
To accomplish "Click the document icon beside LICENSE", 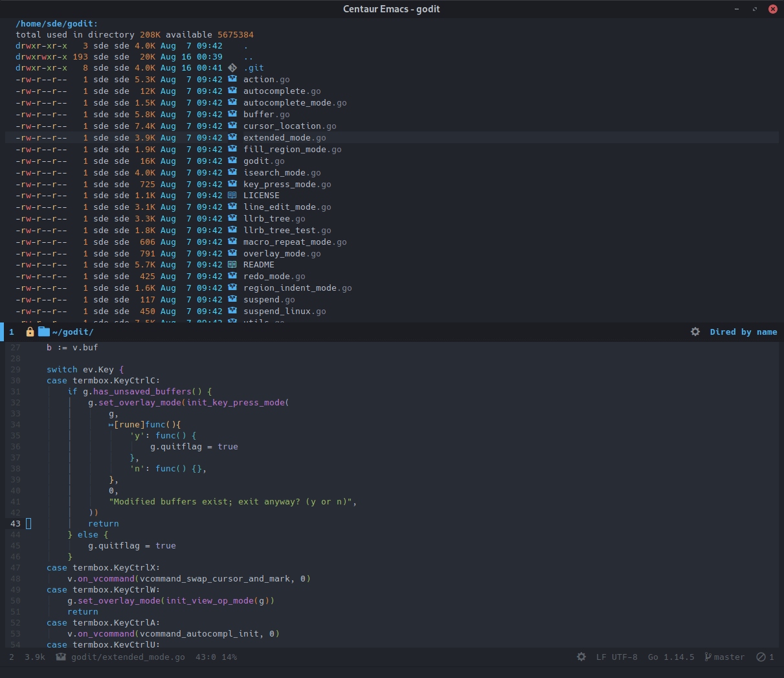I will pos(232,195).
